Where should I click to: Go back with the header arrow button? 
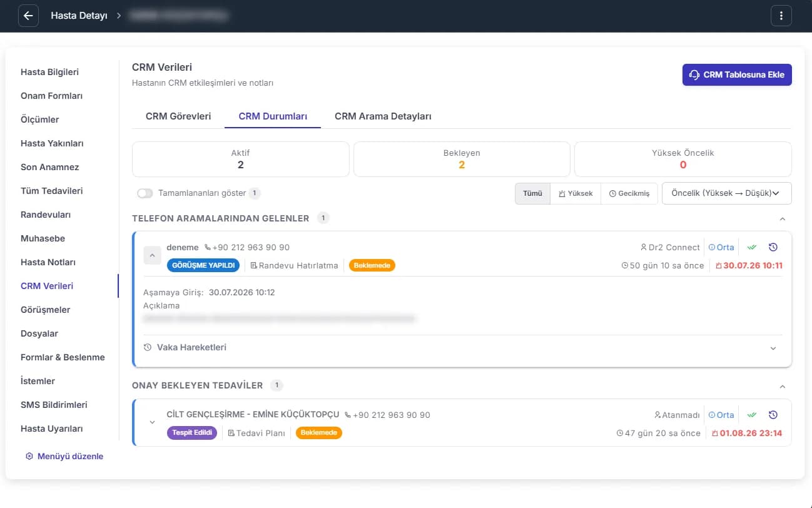tap(28, 16)
